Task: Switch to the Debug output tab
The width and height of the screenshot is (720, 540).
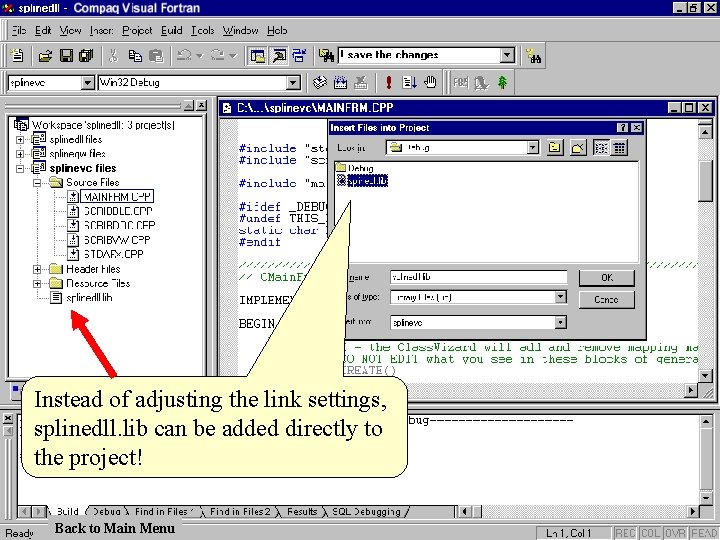Action: point(107,512)
